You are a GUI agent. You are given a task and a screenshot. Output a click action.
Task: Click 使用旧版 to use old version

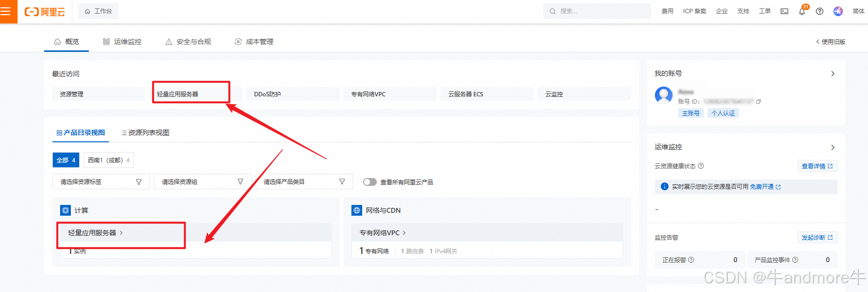830,42
